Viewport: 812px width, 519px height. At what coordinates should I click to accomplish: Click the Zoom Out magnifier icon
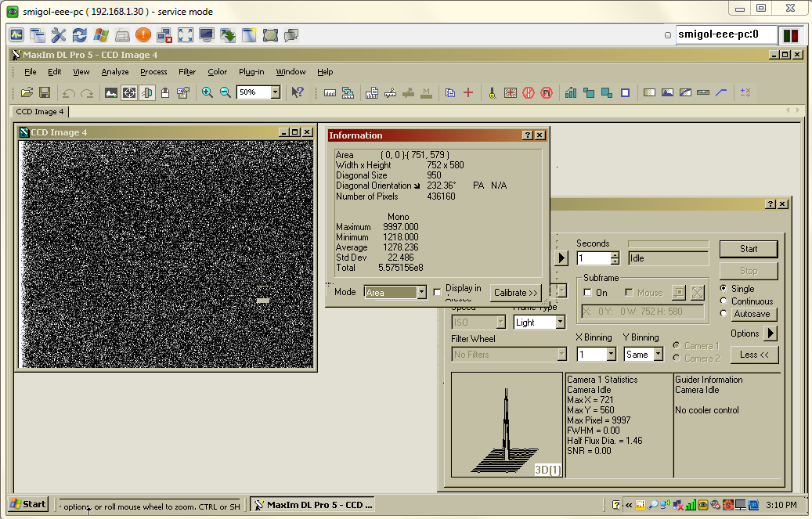point(226,92)
